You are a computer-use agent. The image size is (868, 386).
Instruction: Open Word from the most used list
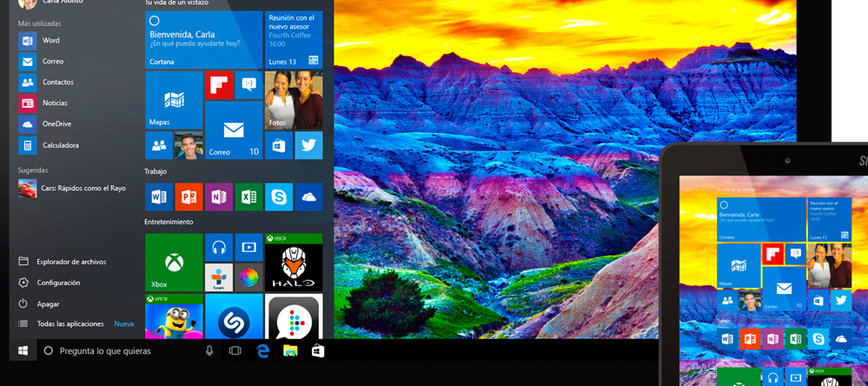pos(39,41)
